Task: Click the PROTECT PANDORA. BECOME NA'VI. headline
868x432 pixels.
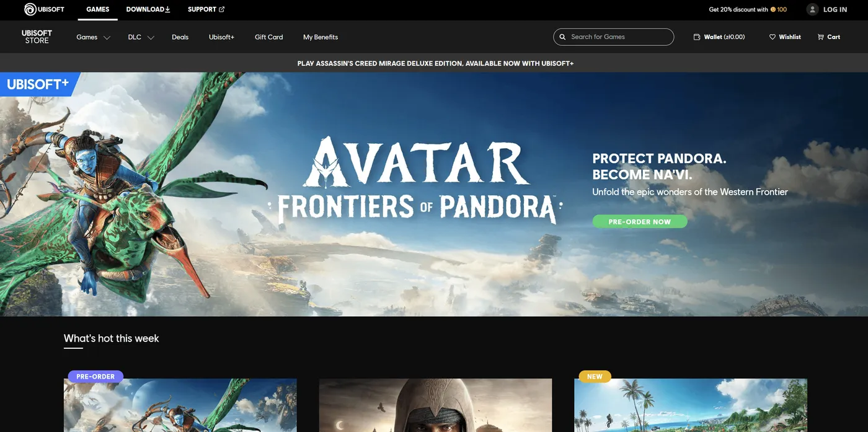Action: click(659, 166)
